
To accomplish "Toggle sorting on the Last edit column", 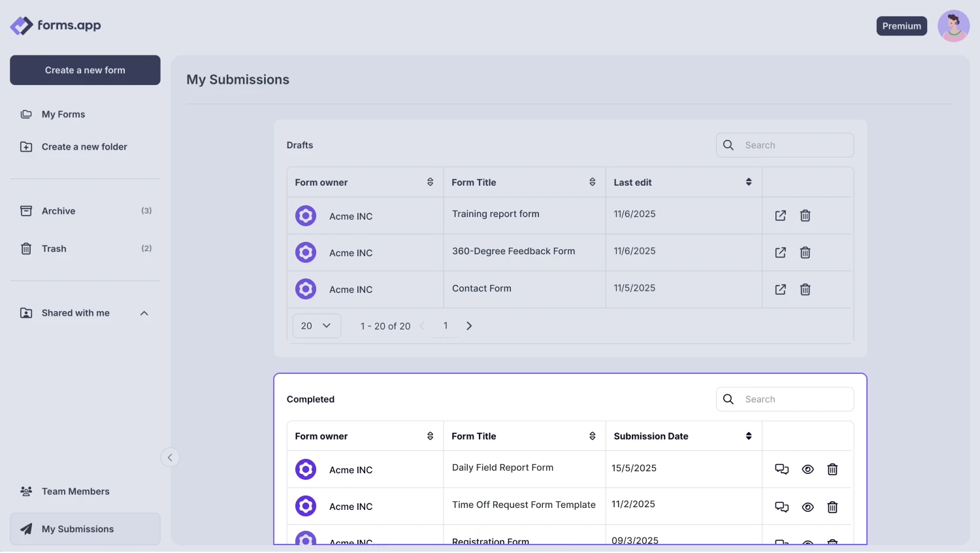I will [748, 182].
